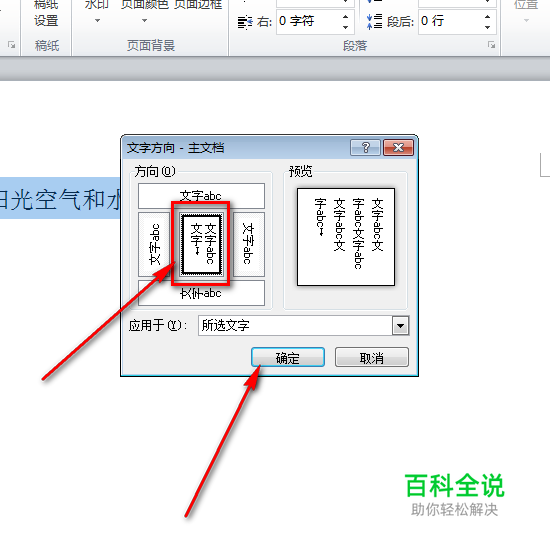This screenshot has width=550, height=550.
Task: Open the 稿纸设置 tool
Action: pyautogui.click(x=46, y=14)
